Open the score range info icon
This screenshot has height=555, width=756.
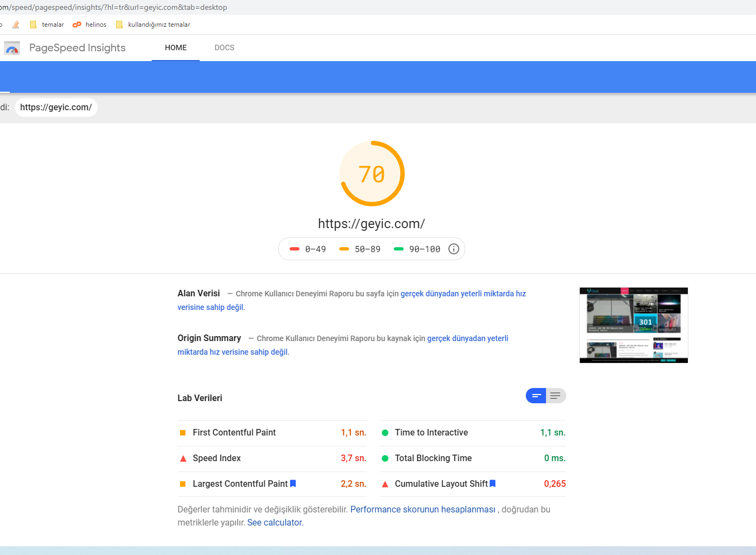[x=454, y=249]
